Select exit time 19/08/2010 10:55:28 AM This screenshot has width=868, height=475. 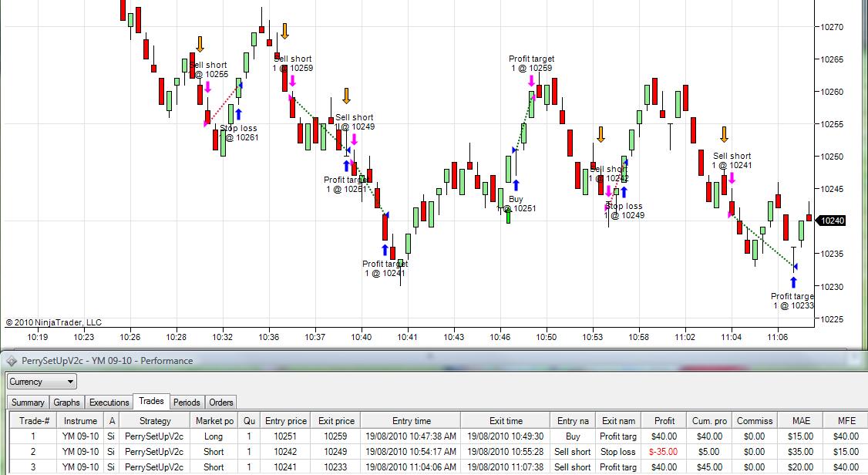(x=506, y=452)
